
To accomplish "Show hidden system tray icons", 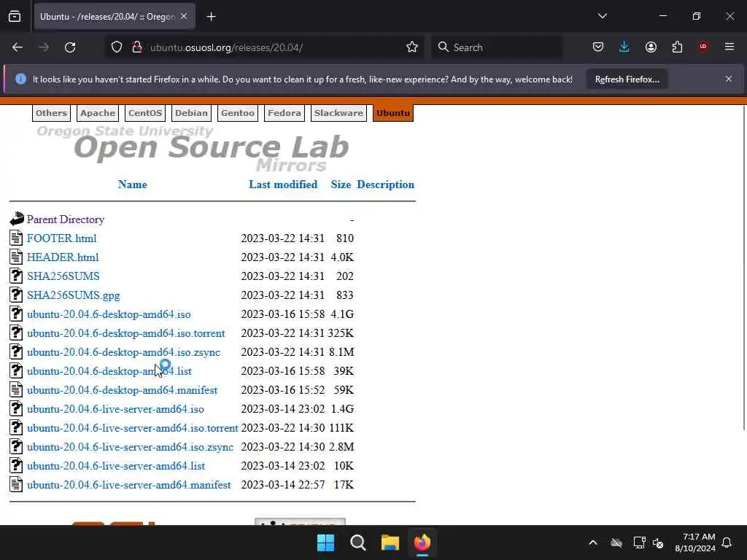I will 592,542.
